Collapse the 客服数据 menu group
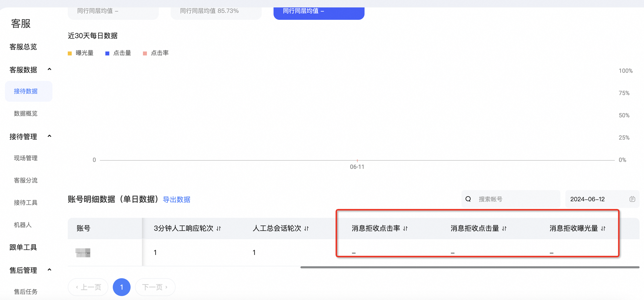Image resolution: width=644 pixels, height=300 pixels. pyautogui.click(x=49, y=69)
